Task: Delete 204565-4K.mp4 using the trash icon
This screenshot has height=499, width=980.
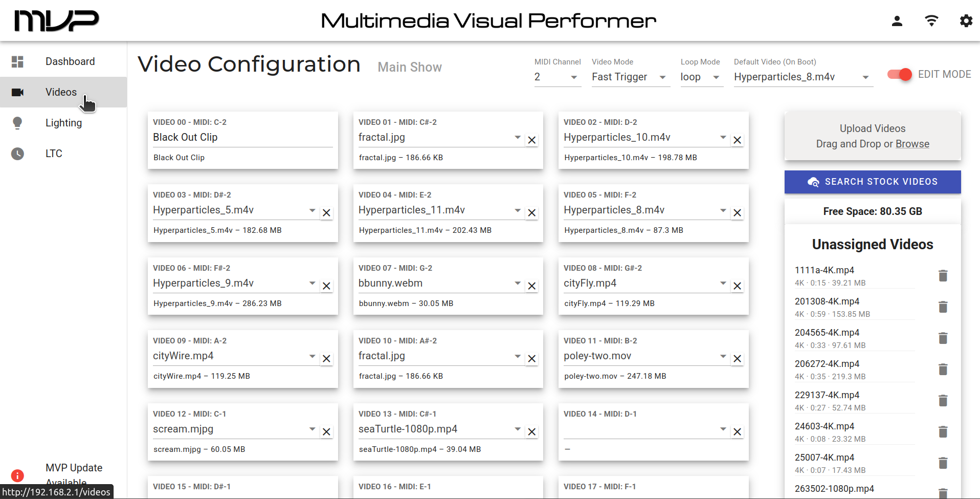Action: click(x=943, y=338)
